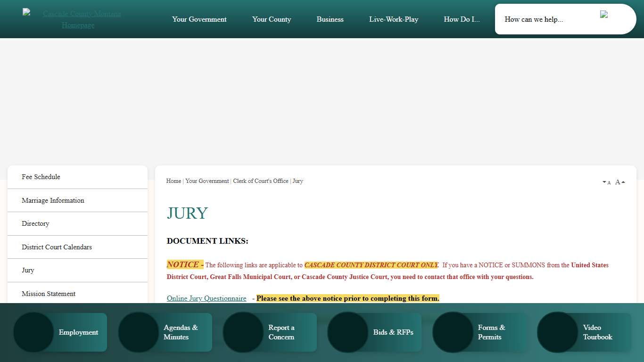Click the Forms & Permits circle icon
644x362 pixels.
[453, 332]
